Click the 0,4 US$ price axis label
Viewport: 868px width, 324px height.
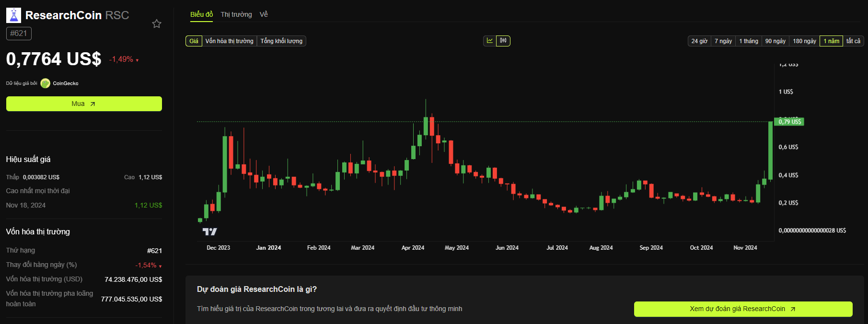[788, 175]
